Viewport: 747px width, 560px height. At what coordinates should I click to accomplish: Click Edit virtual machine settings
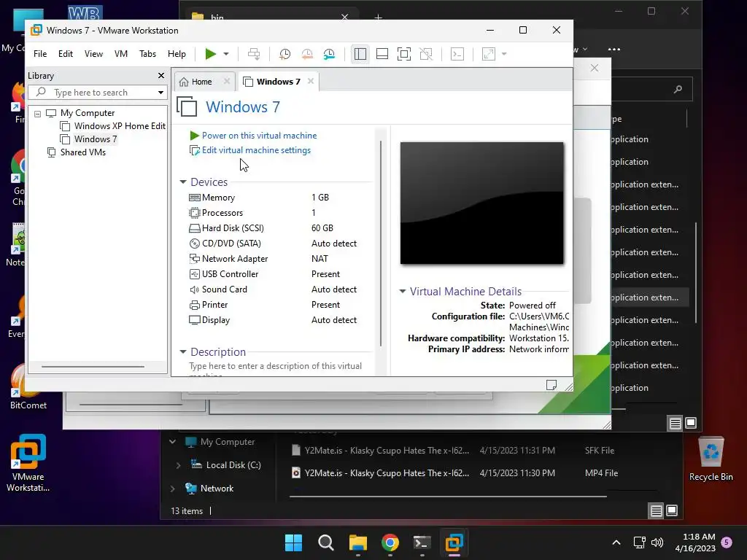pyautogui.click(x=251, y=150)
